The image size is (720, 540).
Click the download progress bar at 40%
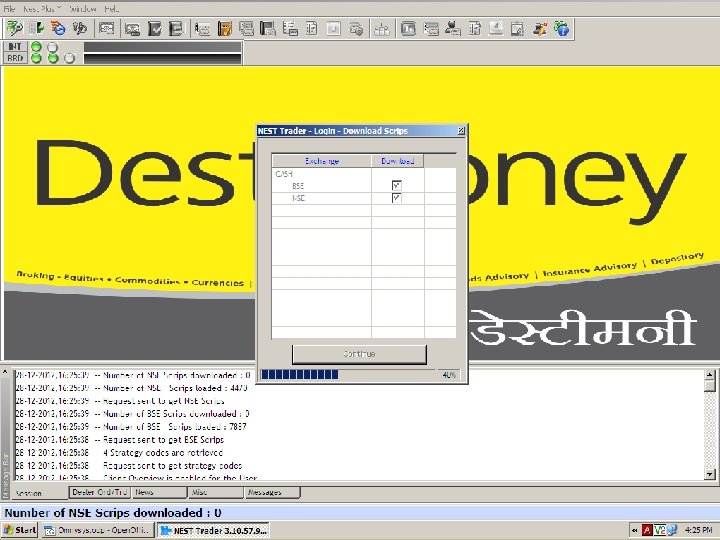(x=348, y=375)
